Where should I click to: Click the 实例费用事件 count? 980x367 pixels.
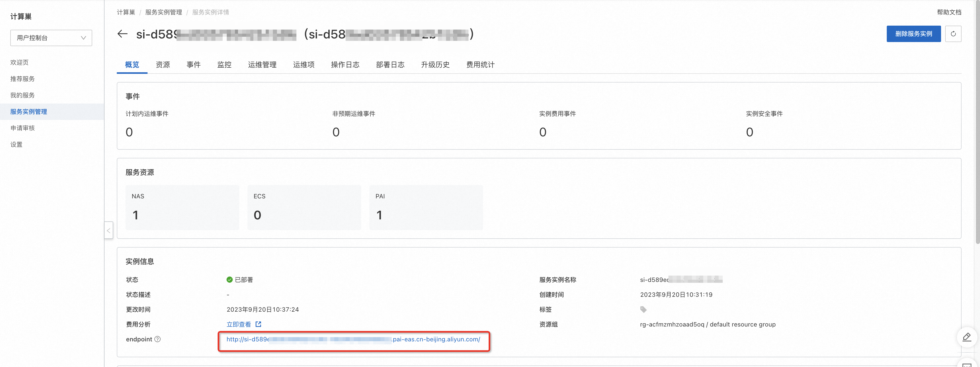pos(543,132)
